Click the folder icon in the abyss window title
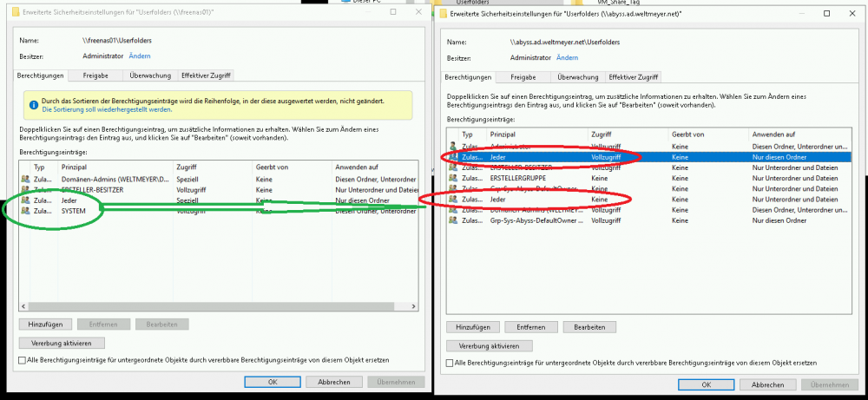Image resolution: width=868 pixels, height=400 pixels. point(444,14)
